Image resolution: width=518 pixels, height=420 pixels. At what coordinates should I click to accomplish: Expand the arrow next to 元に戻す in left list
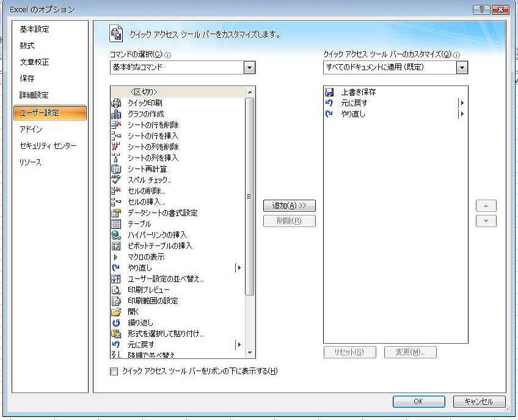238,345
